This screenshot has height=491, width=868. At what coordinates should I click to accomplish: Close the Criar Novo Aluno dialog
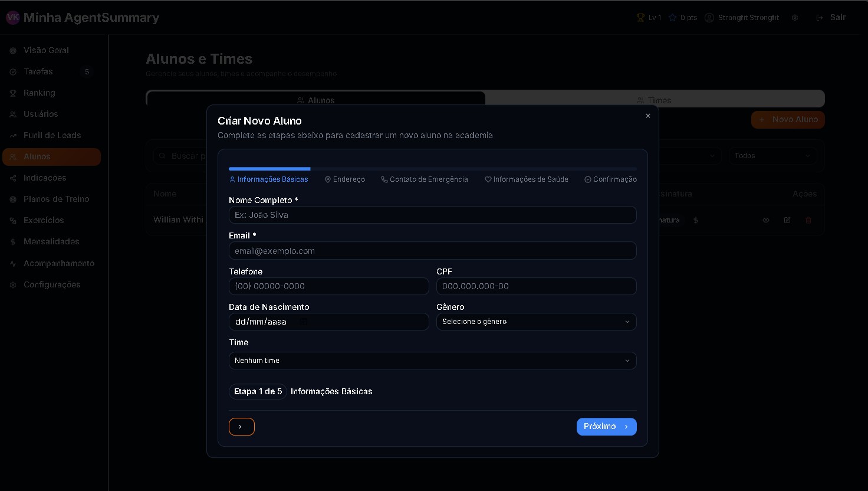coord(648,116)
